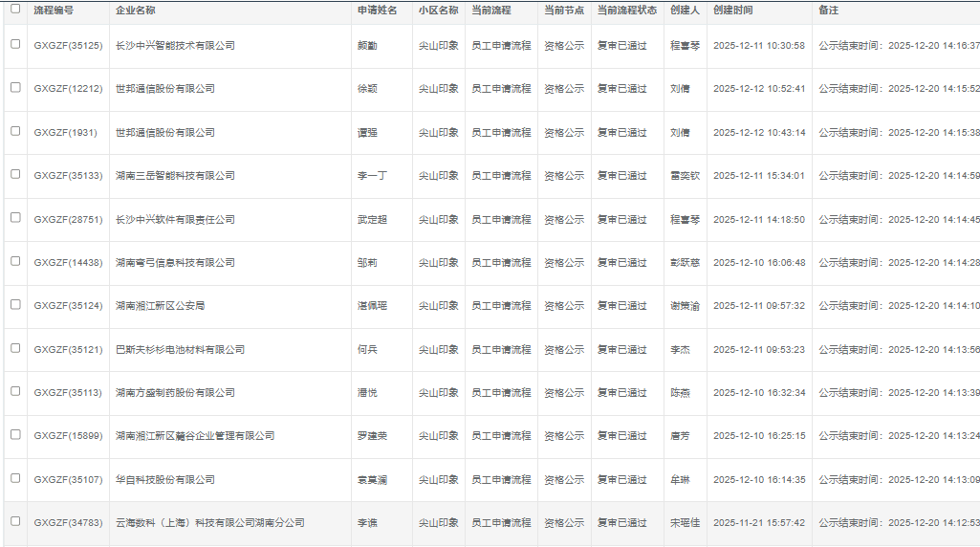This screenshot has height=547, width=980.
Task: Click the 当前流程状态 column header
Action: [x=626, y=11]
